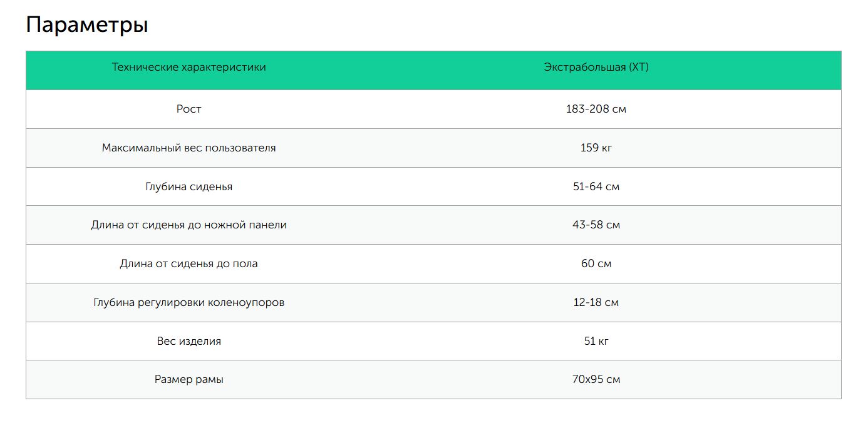The width and height of the screenshot is (868, 423).
Task: Click the '70x95 см' value
Action: click(596, 380)
